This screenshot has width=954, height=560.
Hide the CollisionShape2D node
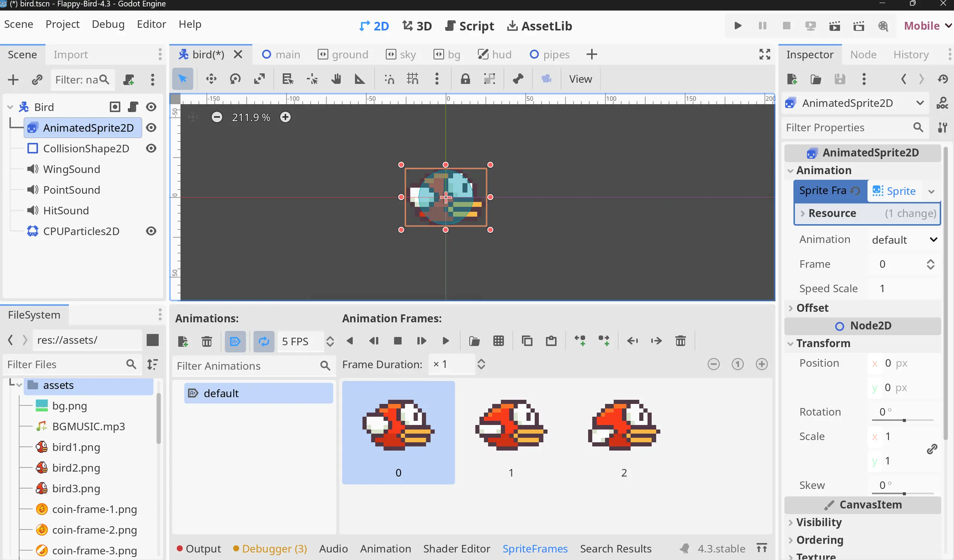tap(151, 149)
